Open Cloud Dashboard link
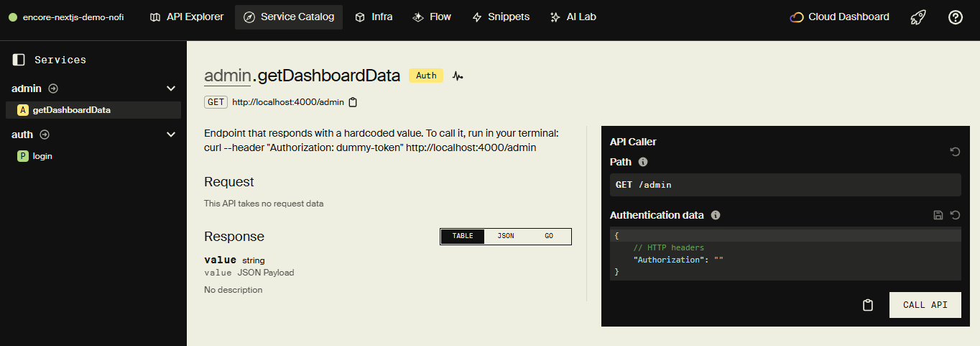Image resolution: width=980 pixels, height=346 pixels. click(839, 17)
